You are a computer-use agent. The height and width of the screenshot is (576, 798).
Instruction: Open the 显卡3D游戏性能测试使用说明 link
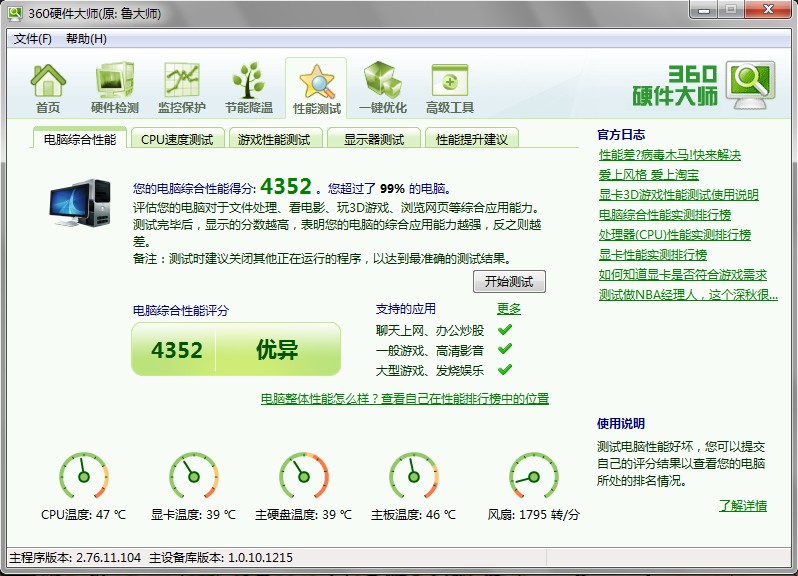(678, 195)
